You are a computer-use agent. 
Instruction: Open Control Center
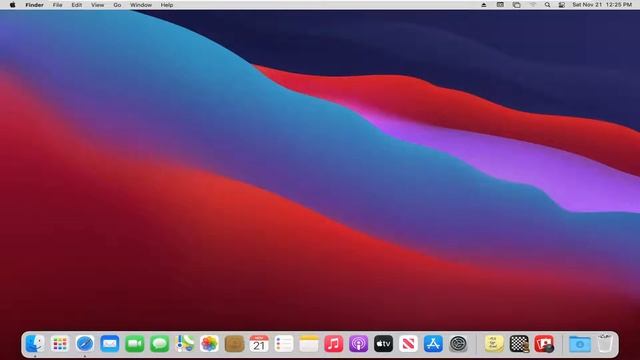(562, 5)
